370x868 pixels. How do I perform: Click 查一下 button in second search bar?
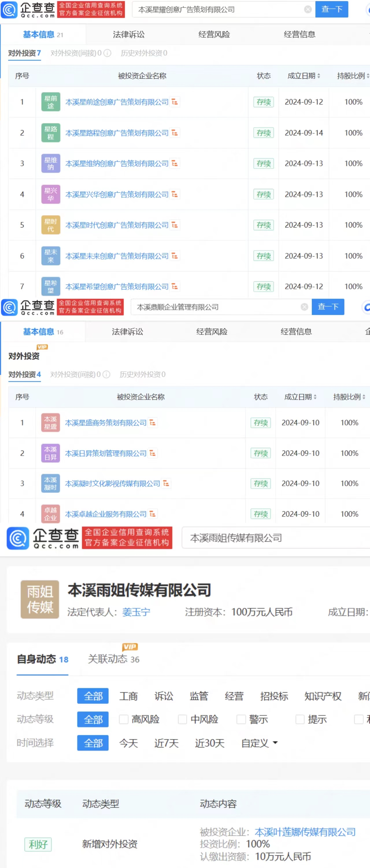[x=328, y=306]
